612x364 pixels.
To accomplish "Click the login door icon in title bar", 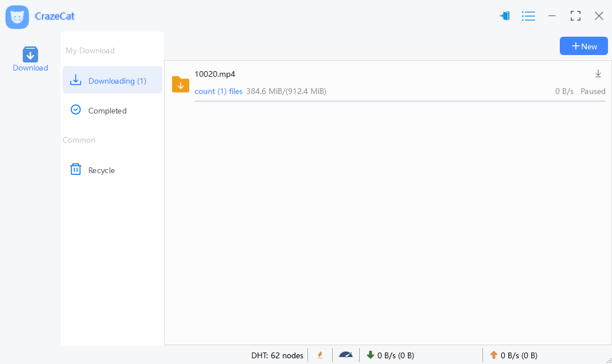I will click(x=505, y=16).
